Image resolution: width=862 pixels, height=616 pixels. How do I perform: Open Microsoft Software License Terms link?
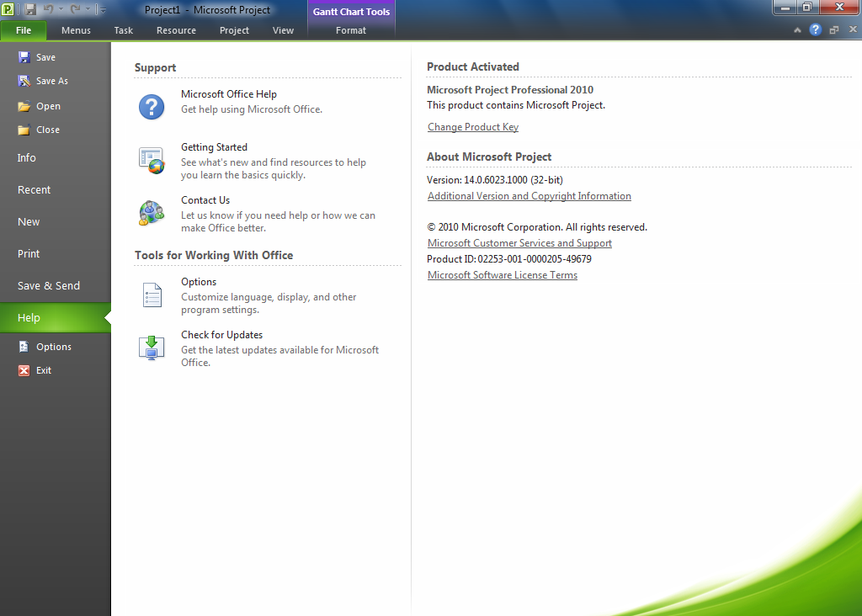[503, 275]
